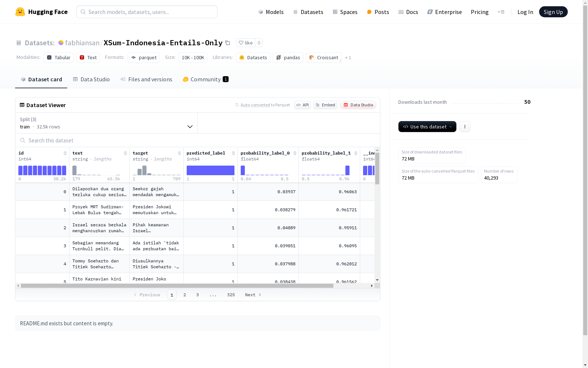Click the search magnifier in the dataset search
Screen dimensions: 588x368
pyautogui.click(x=23, y=141)
